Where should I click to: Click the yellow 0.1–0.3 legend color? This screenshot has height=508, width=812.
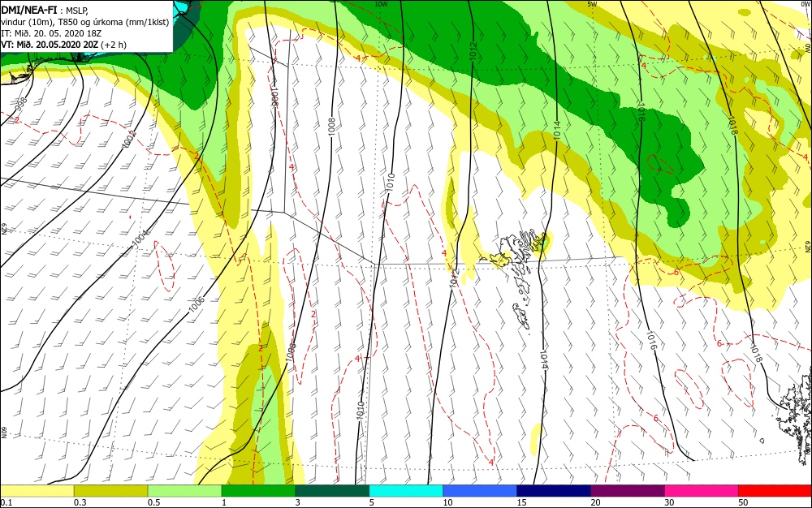pos(37,491)
